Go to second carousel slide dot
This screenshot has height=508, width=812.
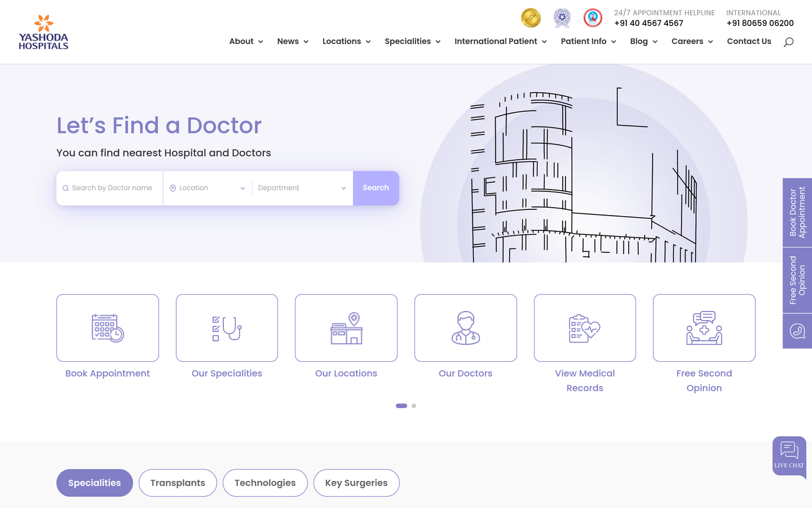414,406
